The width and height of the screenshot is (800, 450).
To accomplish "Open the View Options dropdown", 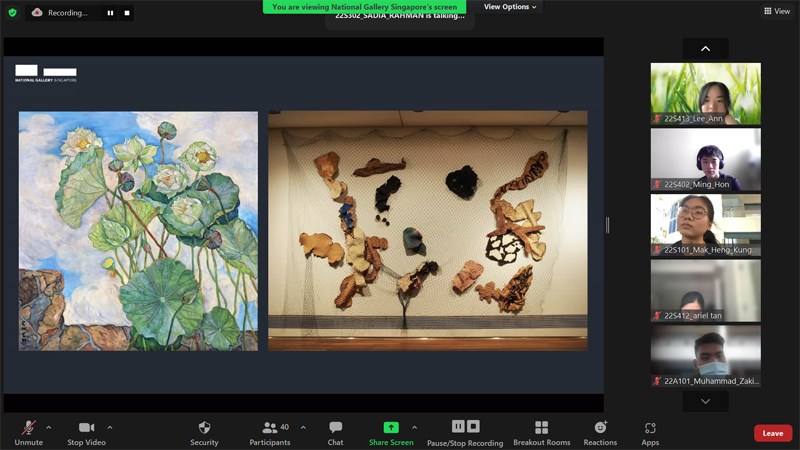I will pyautogui.click(x=510, y=7).
